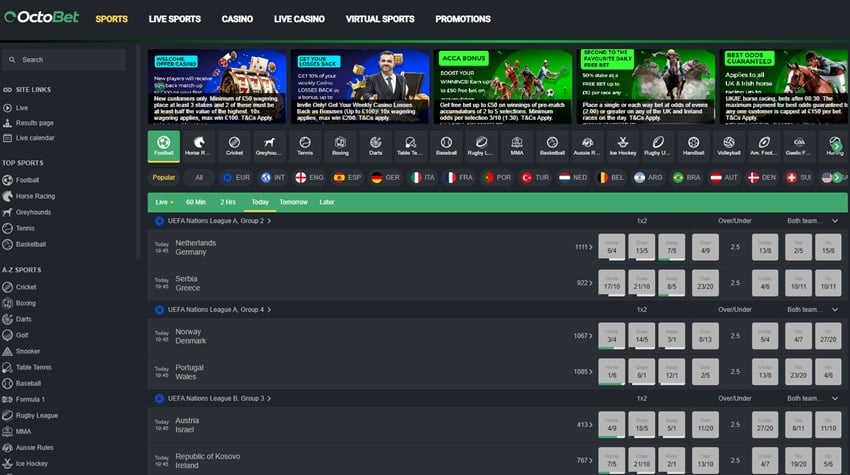The width and height of the screenshot is (850, 475).
Task: Pick the Darts sport tile
Action: tap(376, 146)
